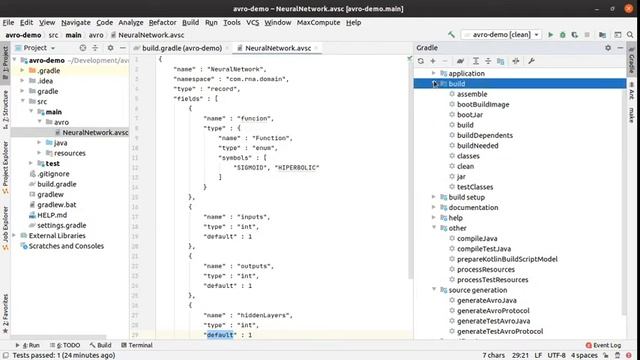Image resolution: width=640 pixels, height=360 pixels.
Task: Select HELP.md file in project tree
Action: [x=52, y=215]
